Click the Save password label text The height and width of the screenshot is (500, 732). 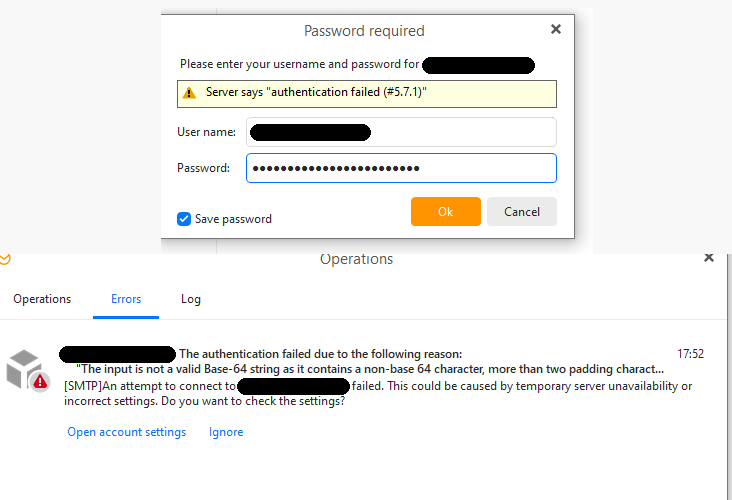[x=233, y=219]
